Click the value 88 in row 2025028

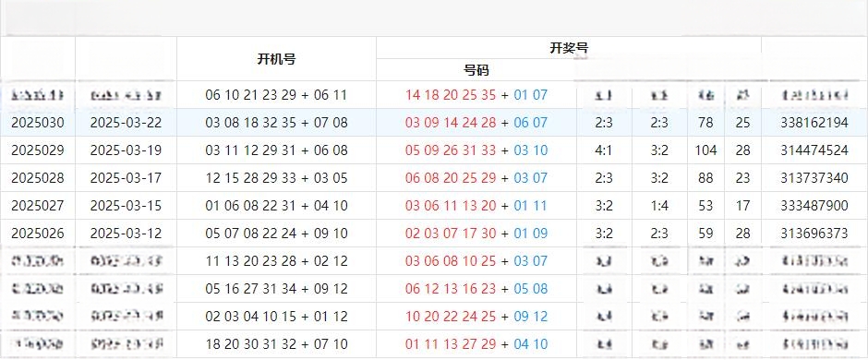point(705,178)
